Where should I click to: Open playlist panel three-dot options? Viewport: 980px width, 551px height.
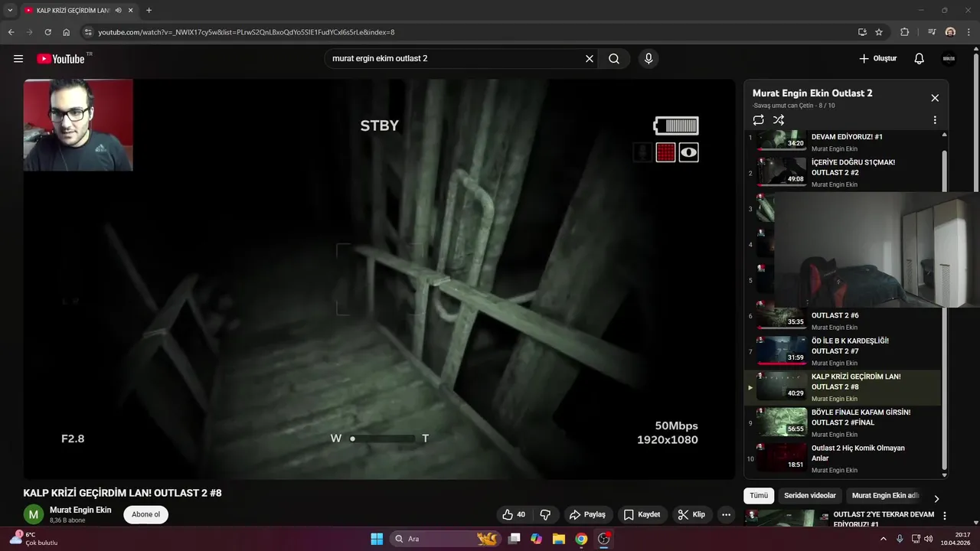tap(935, 120)
